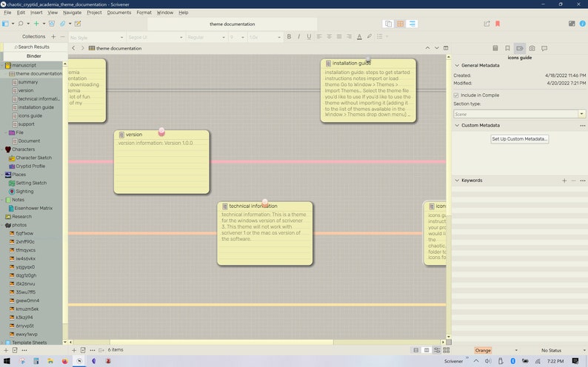Click the red bookmark icon in toolbar
The width and height of the screenshot is (588, 367).
tap(498, 24)
